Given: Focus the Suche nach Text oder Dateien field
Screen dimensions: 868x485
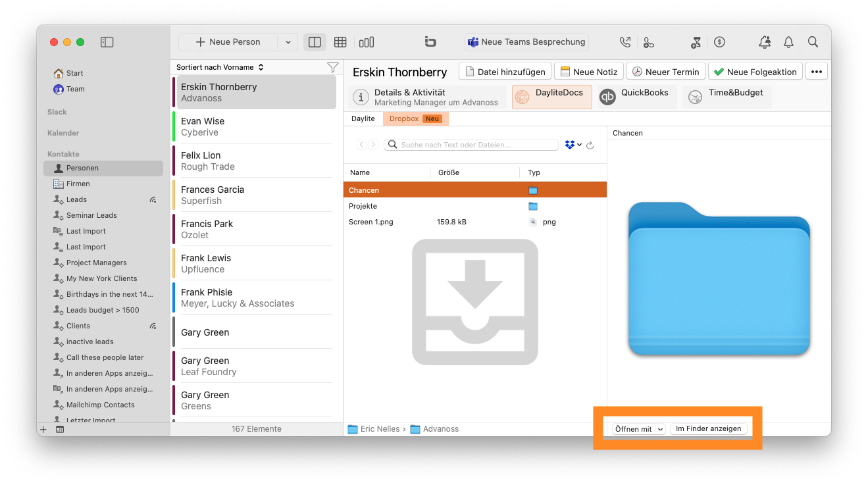Looking at the screenshot, I should point(471,145).
